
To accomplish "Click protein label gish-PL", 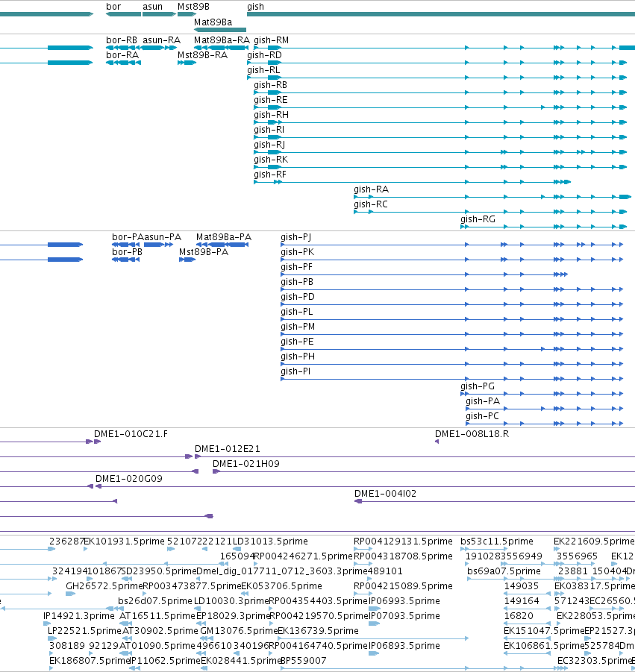I will click(297, 312).
